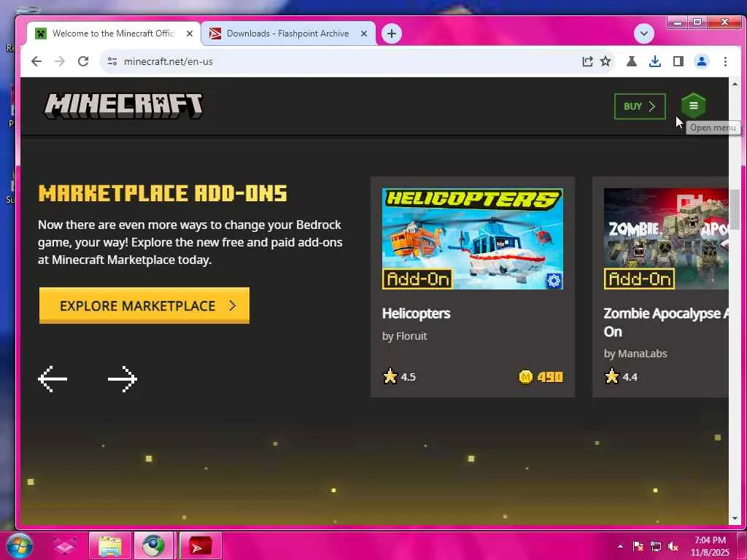Screen dimensions: 747x560
Task: Open the tab search dropdown
Action: tap(644, 34)
